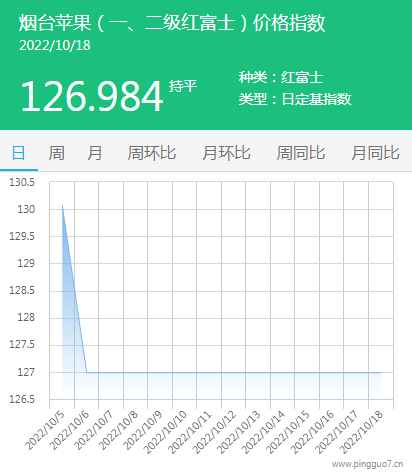Show the 周环比 week-over-week tab
This screenshot has height=473, width=412.
[152, 153]
